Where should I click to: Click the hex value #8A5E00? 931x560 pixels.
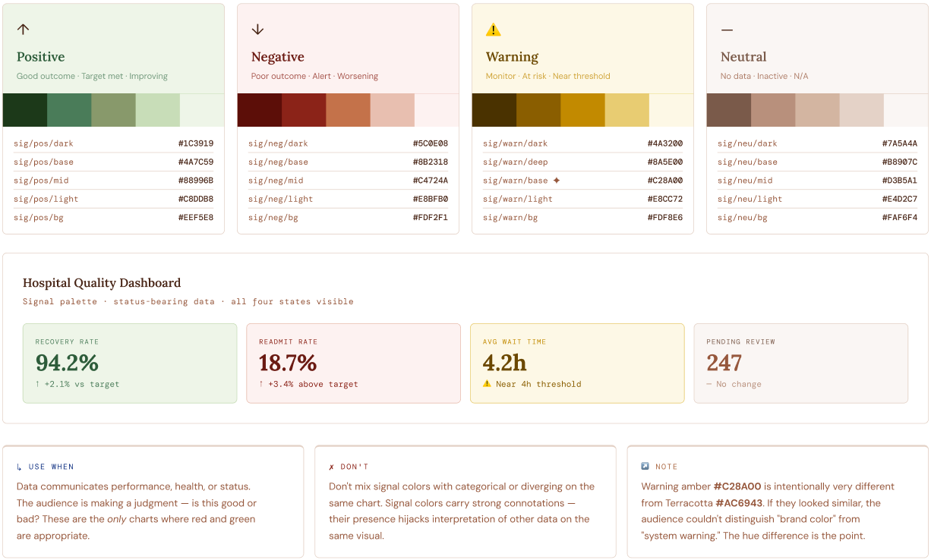(x=665, y=162)
